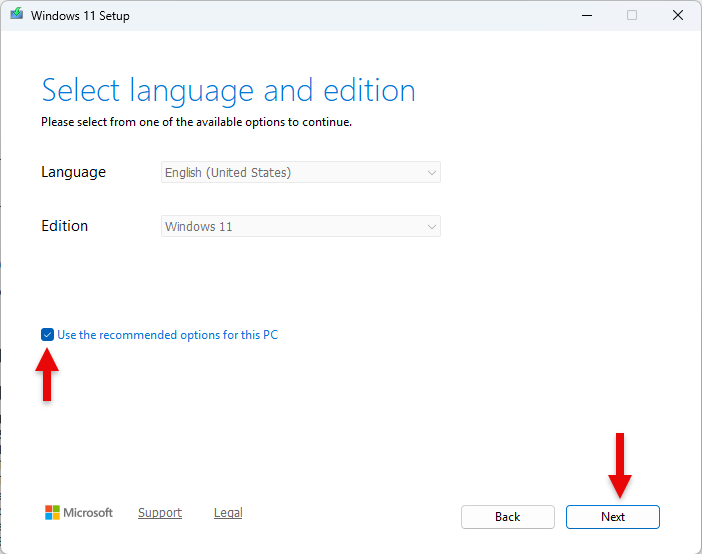Image resolution: width=702 pixels, height=554 pixels.
Task: Click the Next button
Action: click(612, 517)
